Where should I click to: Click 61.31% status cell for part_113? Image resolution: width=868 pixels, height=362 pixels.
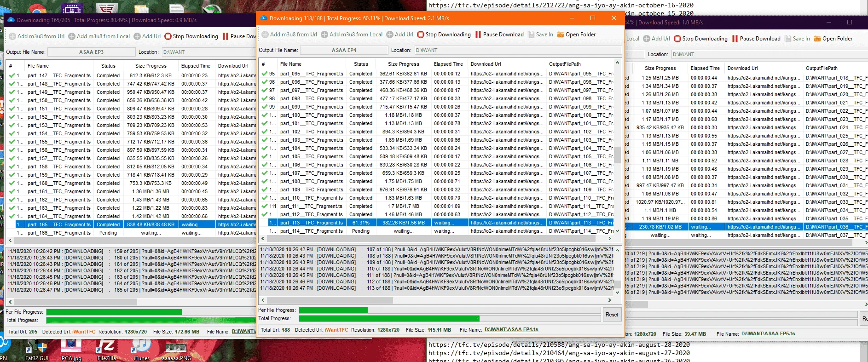click(x=361, y=223)
